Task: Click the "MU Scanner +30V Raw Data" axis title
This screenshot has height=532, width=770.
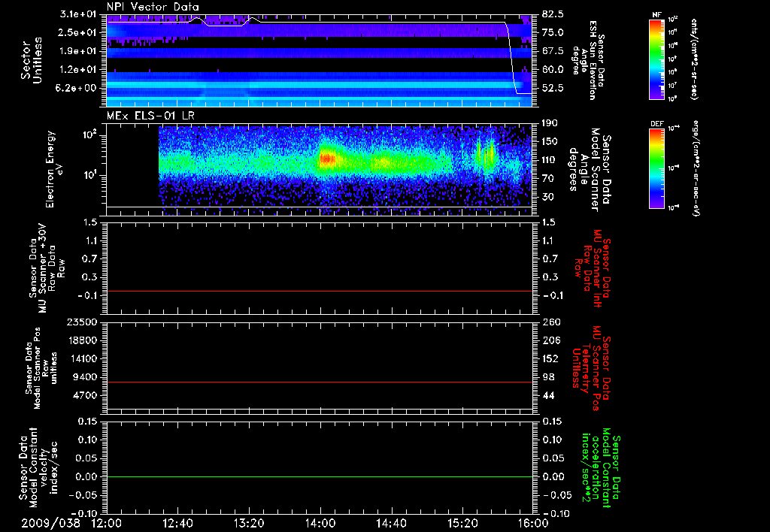Action: pos(46,268)
